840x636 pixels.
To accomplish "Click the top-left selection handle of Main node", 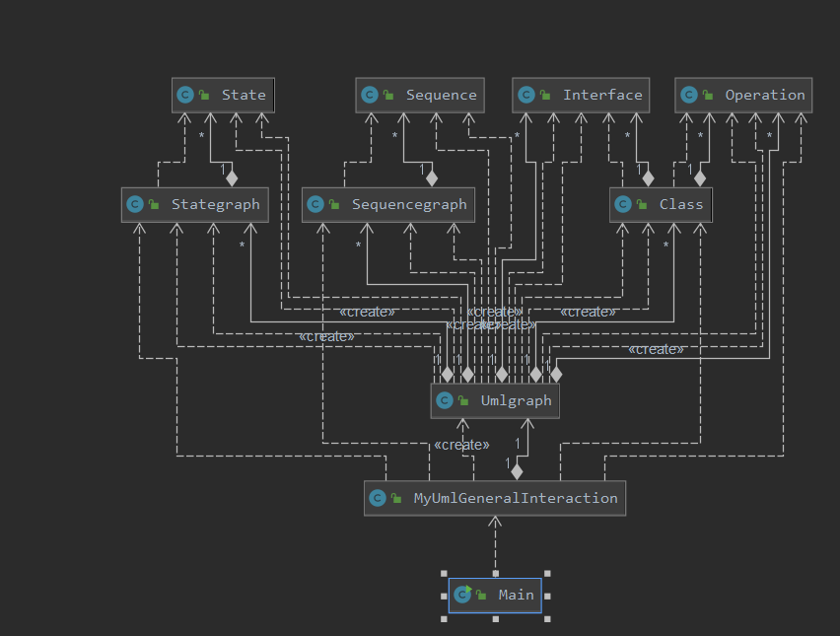I will (x=444, y=573).
